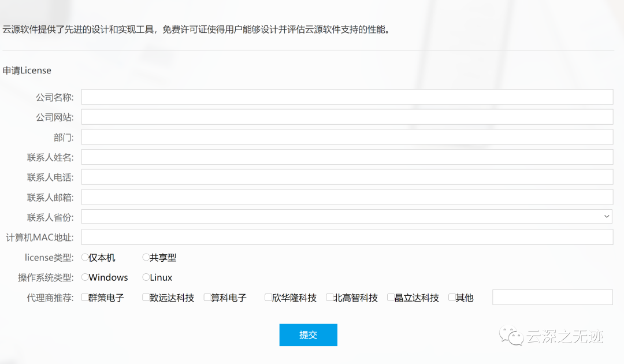The image size is (624, 364).
Task: Tick the 算科电子 checkbox
Action: [x=207, y=298]
